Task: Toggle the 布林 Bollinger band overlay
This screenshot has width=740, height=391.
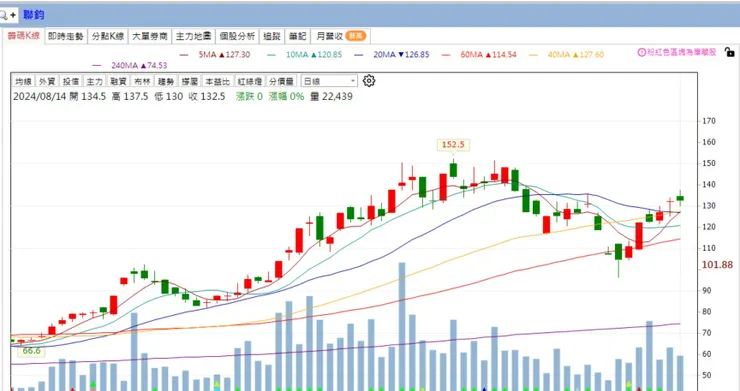Action: tap(142, 81)
